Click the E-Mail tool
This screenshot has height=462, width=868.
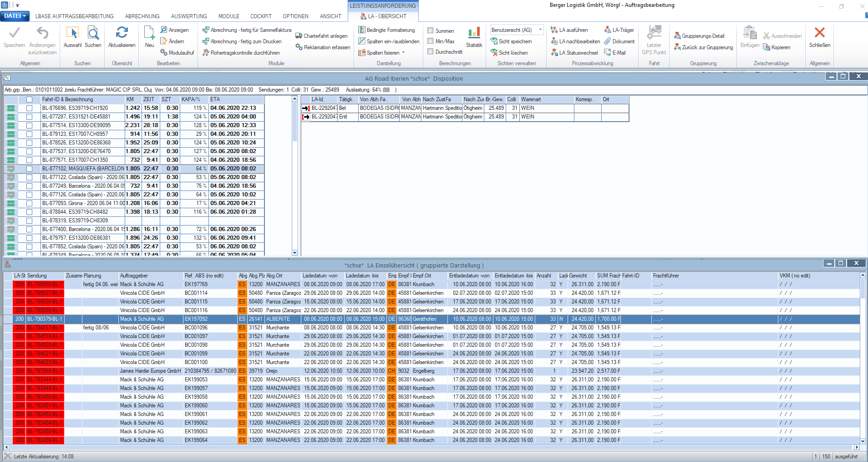pyautogui.click(x=615, y=53)
